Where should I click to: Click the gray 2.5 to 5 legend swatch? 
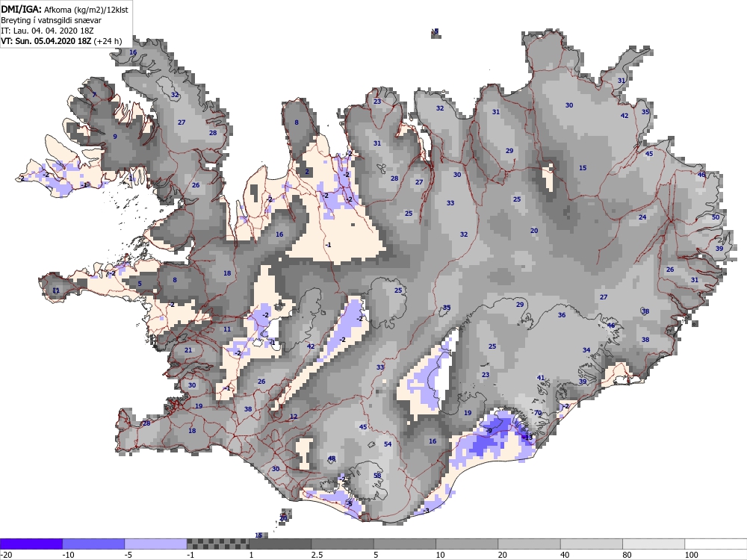[343, 544]
